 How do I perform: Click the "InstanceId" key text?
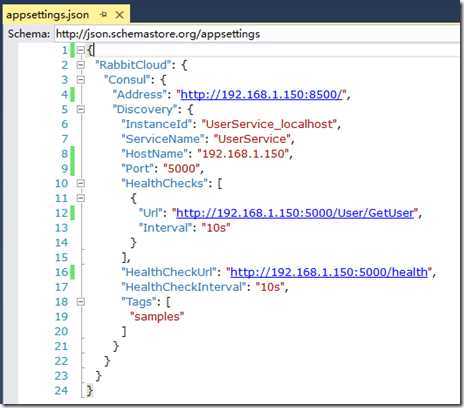[x=157, y=124]
